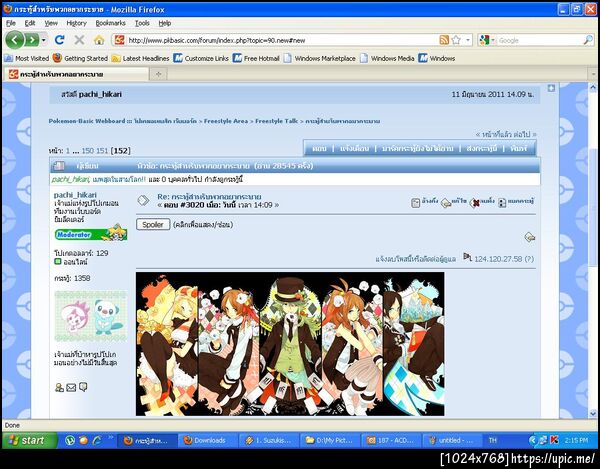
Task: Open the History menu
Action: tap(77, 23)
